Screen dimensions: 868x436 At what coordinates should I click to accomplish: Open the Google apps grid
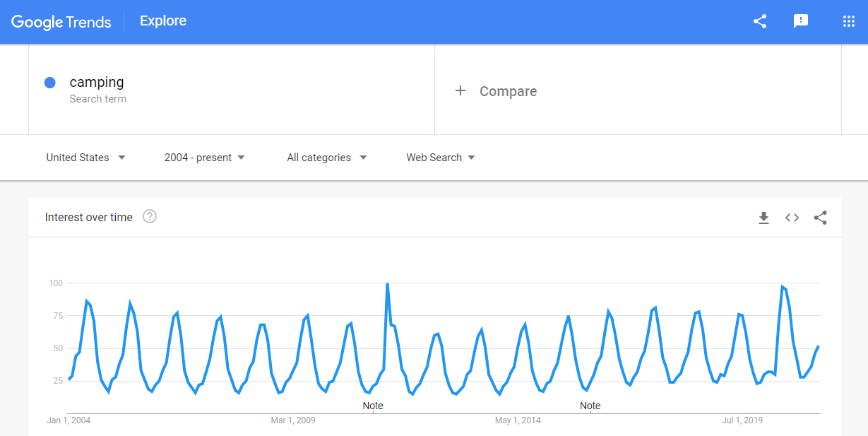[x=849, y=21]
